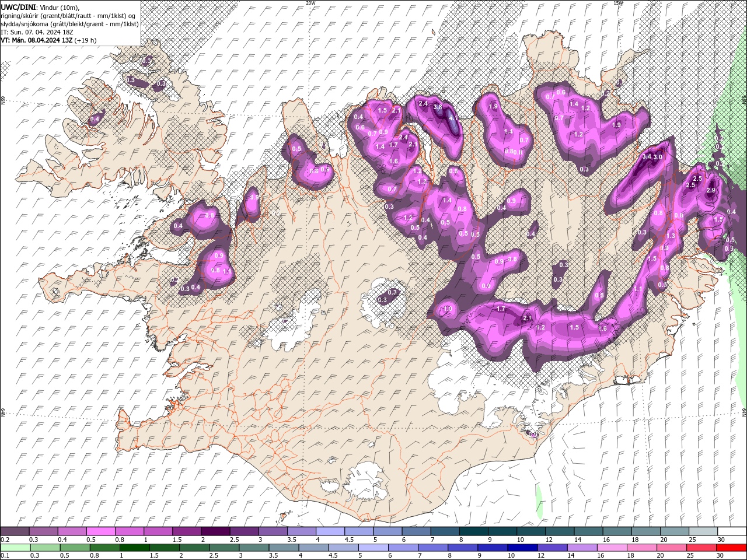Click the 3.4 snowfall value in the east
The width and height of the screenshot is (747, 560).
[x=647, y=157]
